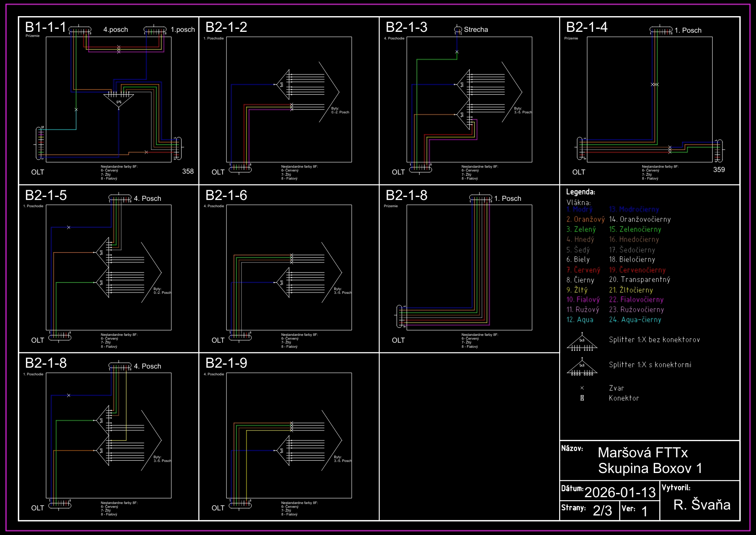This screenshot has height=535, width=756.
Task: Pick the 4.posch cable connector in B1-1-1
Action: click(x=80, y=30)
